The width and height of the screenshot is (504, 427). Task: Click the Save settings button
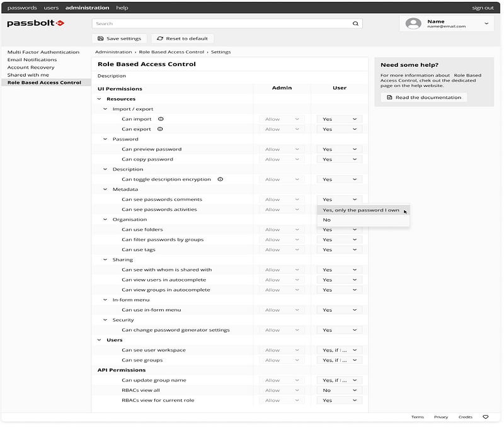pos(118,38)
